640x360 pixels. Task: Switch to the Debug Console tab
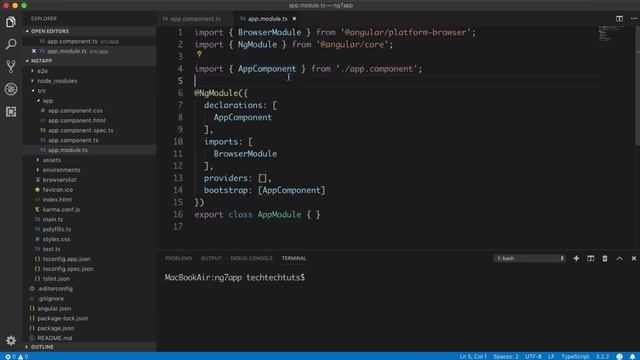[x=251, y=258]
